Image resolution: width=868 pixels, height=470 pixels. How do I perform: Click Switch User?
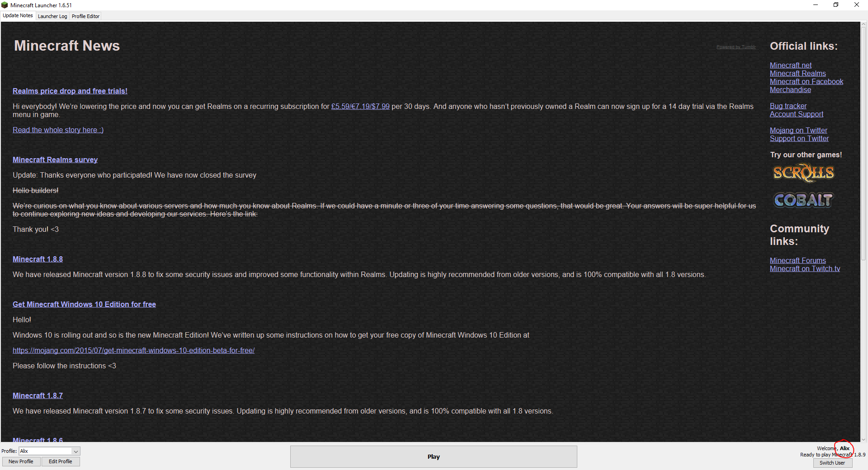[x=833, y=463]
